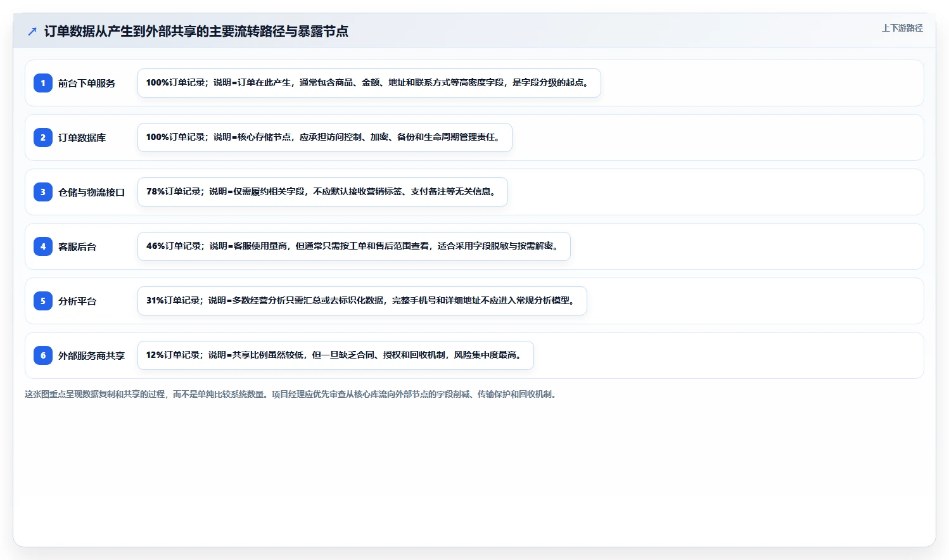Viewport: 949px width, 560px height.
Task: Select the heading 订单数据从产生到外部共享的主要流转路径与暴露节点
Action: 196,31
